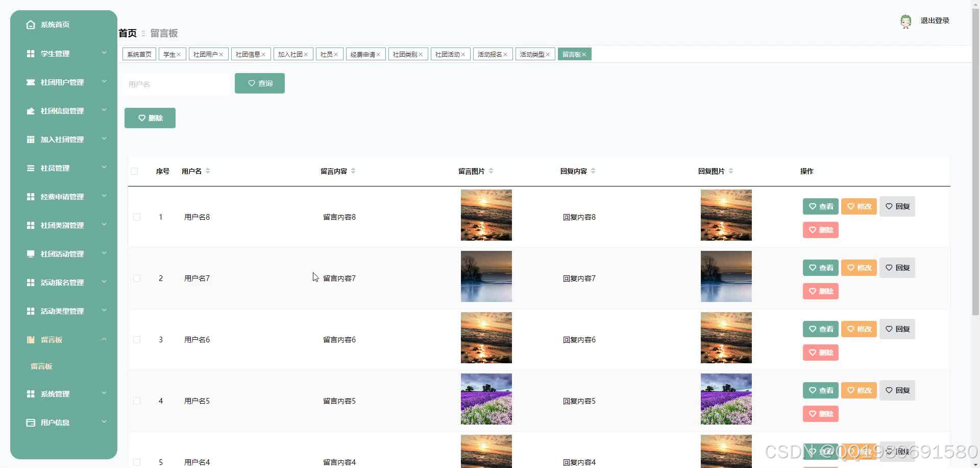Check the checkbox for row 用户名6
Screen dimensions: 980x468
tap(137, 340)
